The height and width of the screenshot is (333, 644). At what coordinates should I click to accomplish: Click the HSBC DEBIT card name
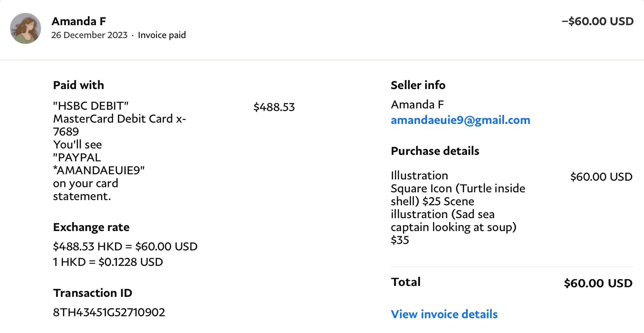[x=91, y=106]
